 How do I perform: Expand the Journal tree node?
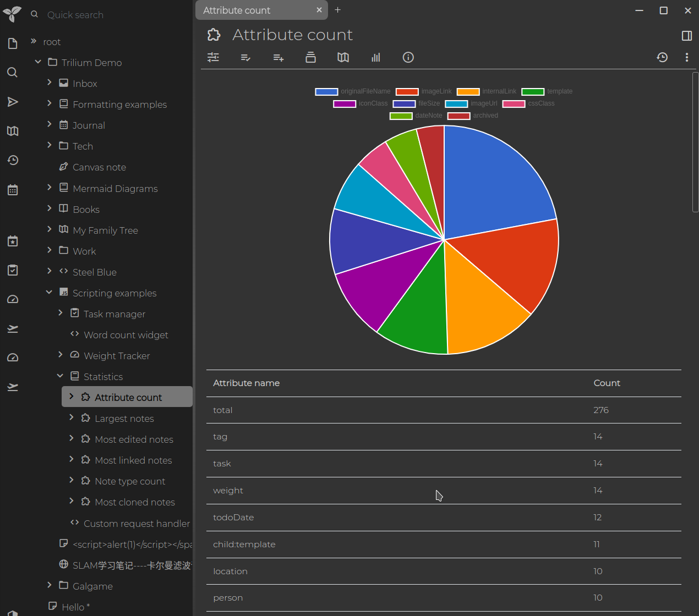pos(49,124)
